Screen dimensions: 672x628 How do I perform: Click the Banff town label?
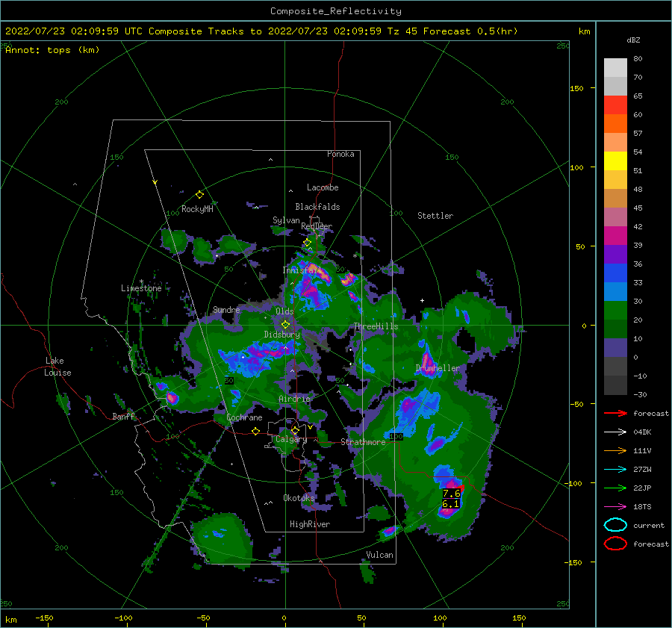pos(123,416)
